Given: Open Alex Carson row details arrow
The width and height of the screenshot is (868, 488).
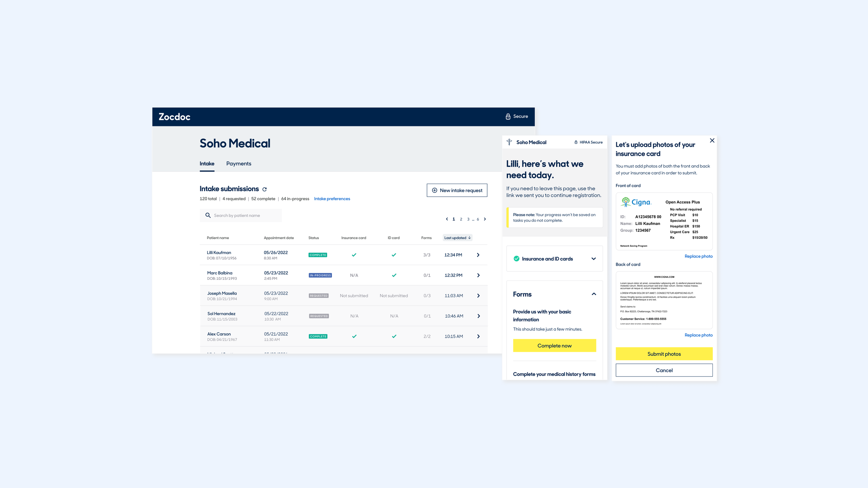Looking at the screenshot, I should click(x=478, y=336).
